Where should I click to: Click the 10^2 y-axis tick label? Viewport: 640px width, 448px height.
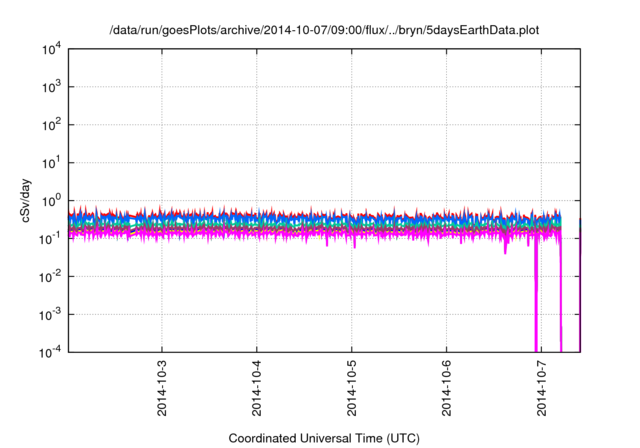point(51,125)
